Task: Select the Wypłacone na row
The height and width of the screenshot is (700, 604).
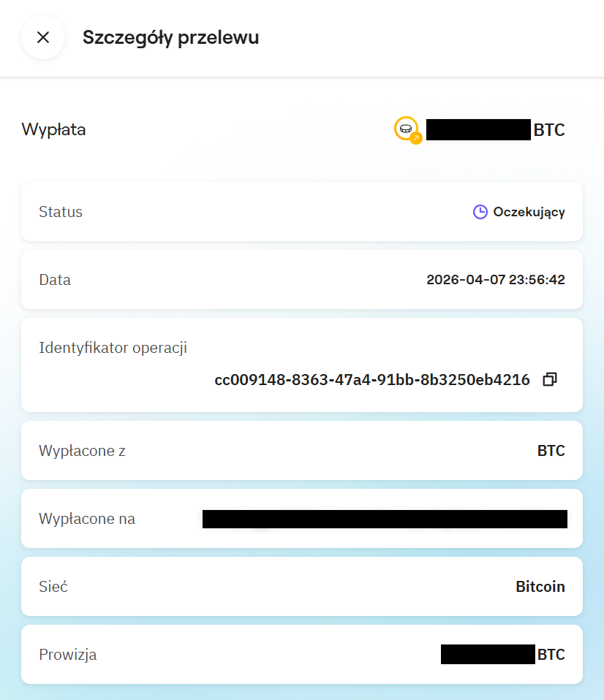Action: (302, 519)
